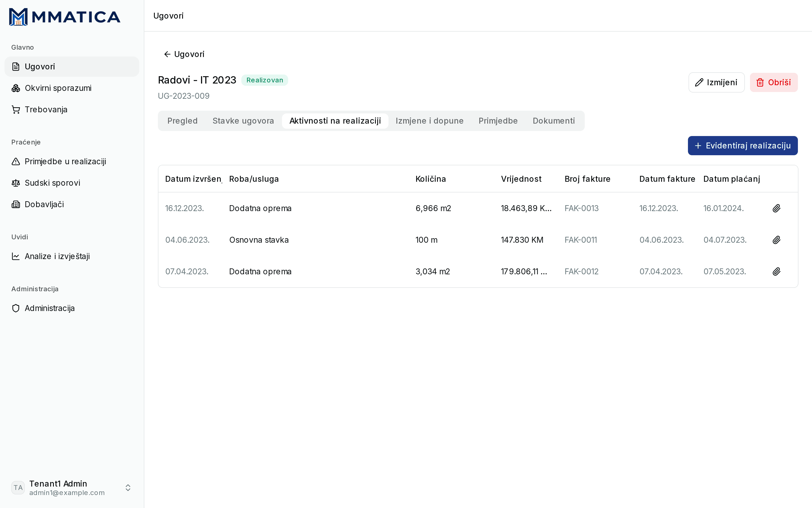
Task: Click Realizovan status badge
Action: tap(264, 80)
